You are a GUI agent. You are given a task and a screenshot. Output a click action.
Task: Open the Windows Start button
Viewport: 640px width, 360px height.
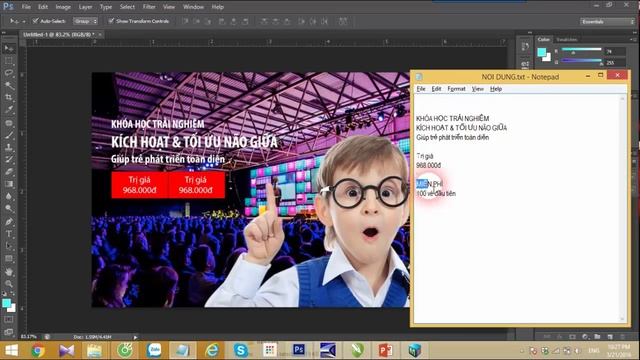(11, 350)
